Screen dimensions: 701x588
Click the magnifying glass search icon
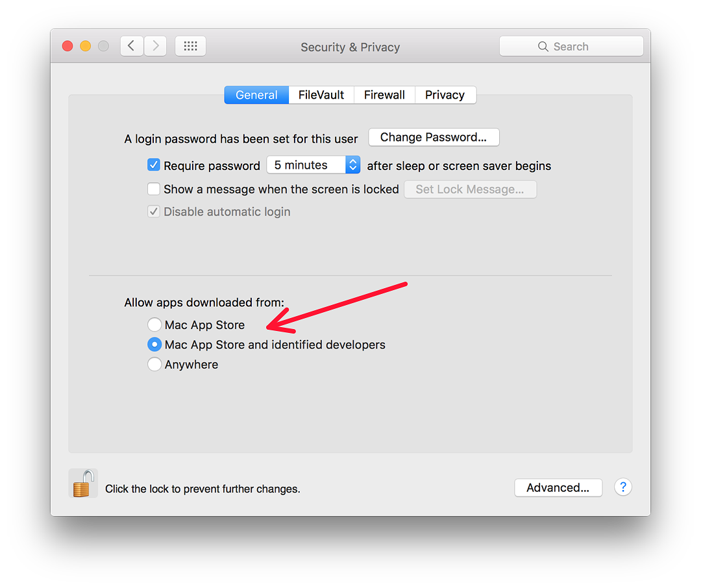(x=543, y=47)
